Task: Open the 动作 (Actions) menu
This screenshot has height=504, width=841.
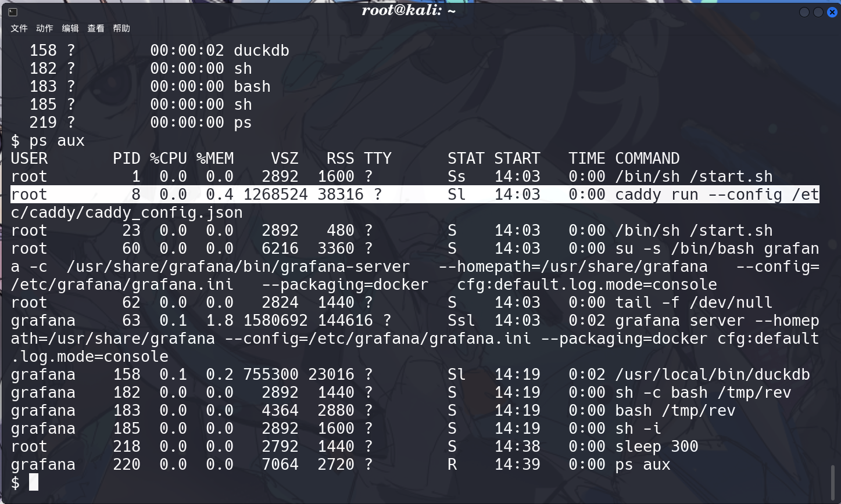Action: (x=45, y=28)
